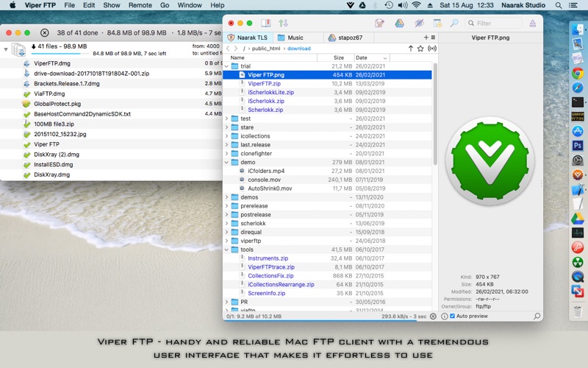Image resolution: width=588 pixels, height=368 pixels.
Task: Switch to the Naarak TLS tab
Action: [248, 38]
